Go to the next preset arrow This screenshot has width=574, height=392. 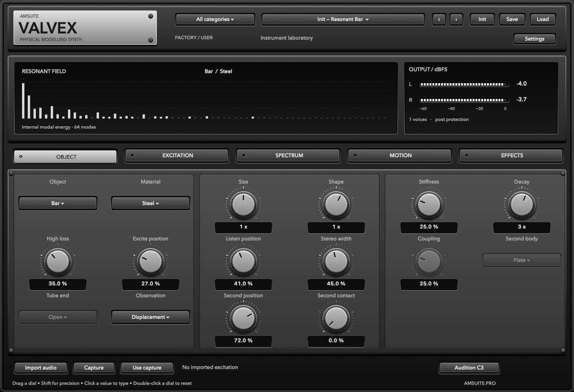click(x=456, y=20)
